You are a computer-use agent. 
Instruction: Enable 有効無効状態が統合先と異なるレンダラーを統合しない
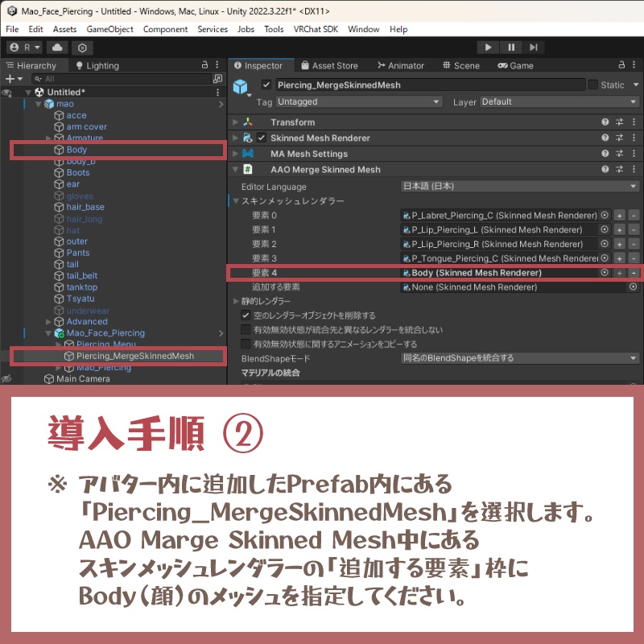pyautogui.click(x=246, y=330)
